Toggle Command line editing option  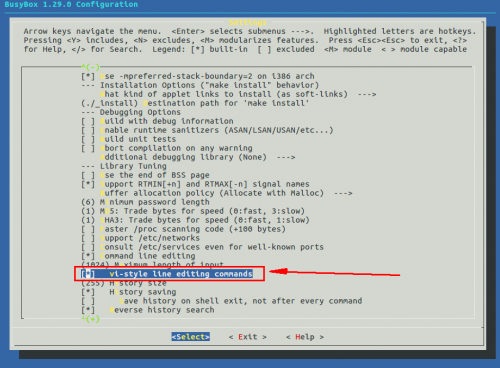tap(138, 256)
